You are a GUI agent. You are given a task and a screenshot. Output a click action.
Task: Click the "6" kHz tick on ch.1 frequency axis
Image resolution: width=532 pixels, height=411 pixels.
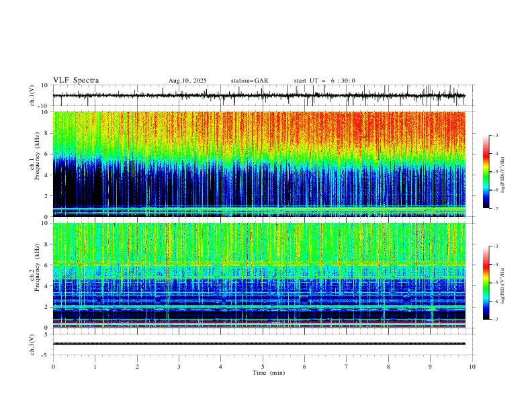(x=46, y=154)
